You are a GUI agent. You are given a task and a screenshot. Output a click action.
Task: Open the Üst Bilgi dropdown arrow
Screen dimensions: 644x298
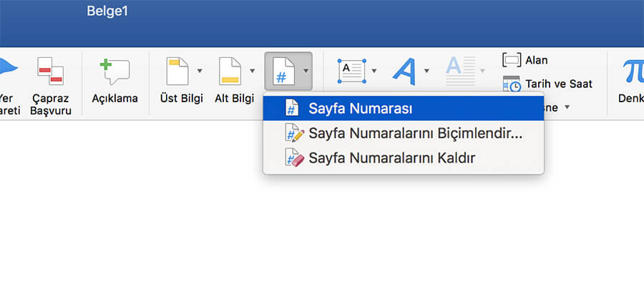coord(200,71)
